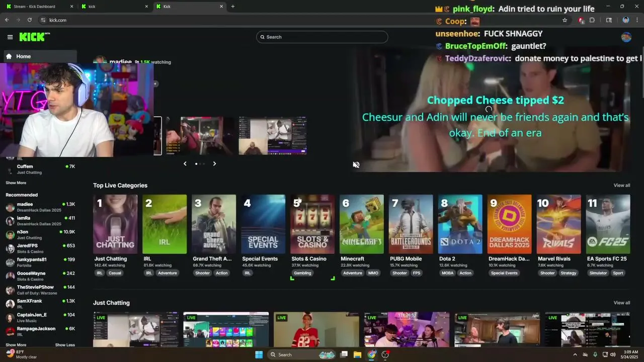The height and width of the screenshot is (362, 644).
Task: Switch to the lowercase 'kick' tab
Action: (x=115, y=7)
